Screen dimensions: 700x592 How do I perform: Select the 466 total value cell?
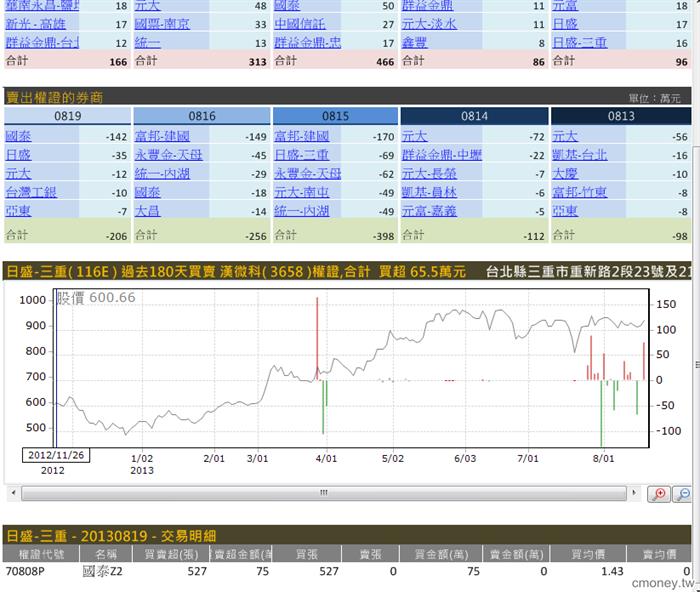tap(385, 62)
